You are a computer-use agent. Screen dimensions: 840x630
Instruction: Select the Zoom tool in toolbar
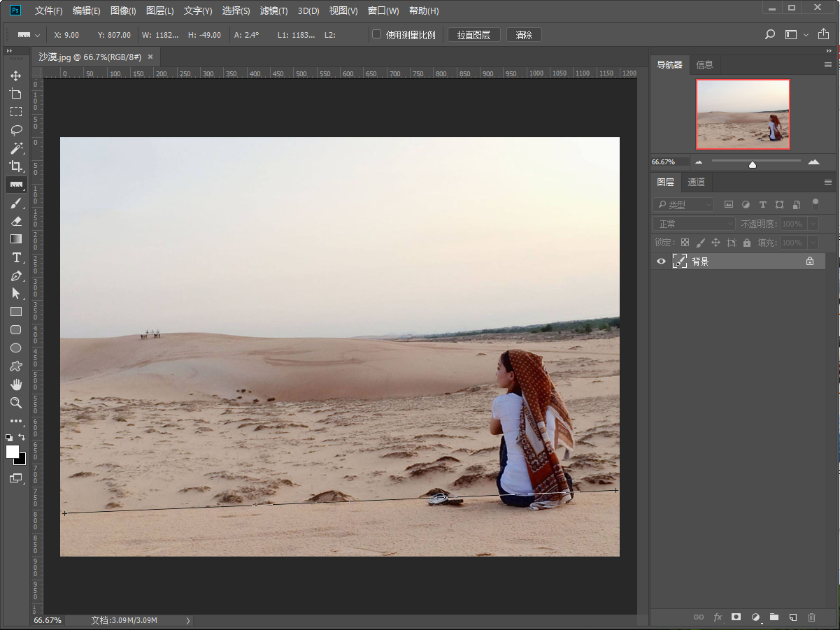15,403
